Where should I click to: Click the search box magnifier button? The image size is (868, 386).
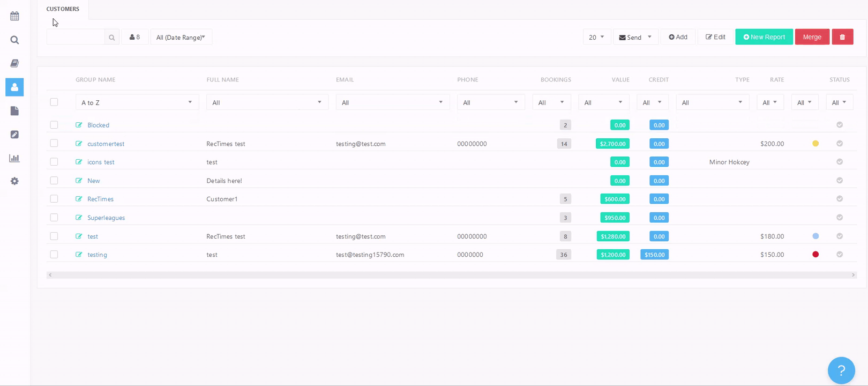pyautogui.click(x=112, y=38)
